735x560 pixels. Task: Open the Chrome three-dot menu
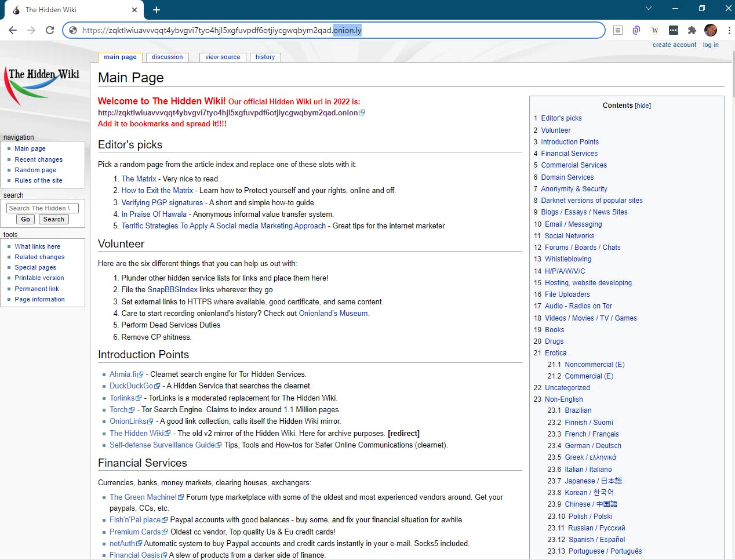pos(729,30)
